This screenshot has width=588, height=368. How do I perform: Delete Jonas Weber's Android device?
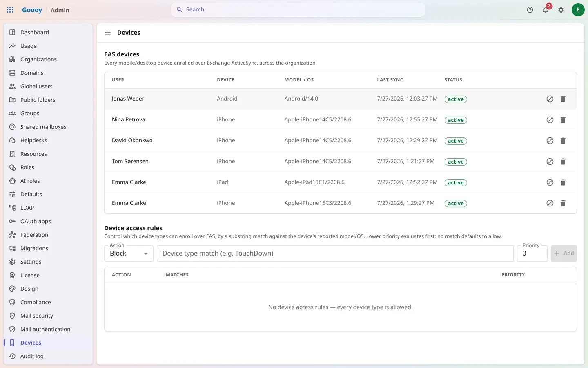[x=563, y=99]
